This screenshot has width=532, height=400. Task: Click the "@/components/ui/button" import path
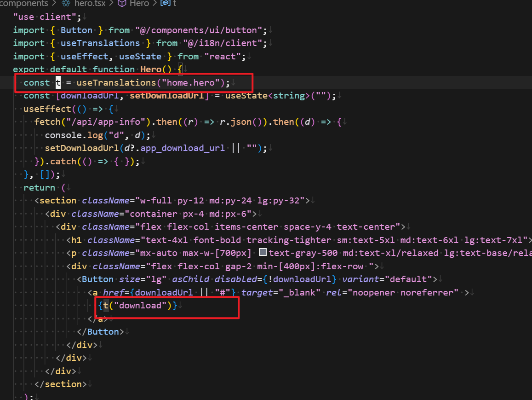201,30
